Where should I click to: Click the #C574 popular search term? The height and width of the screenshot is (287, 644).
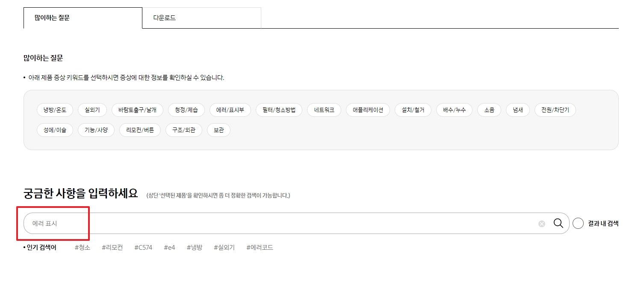click(x=144, y=247)
